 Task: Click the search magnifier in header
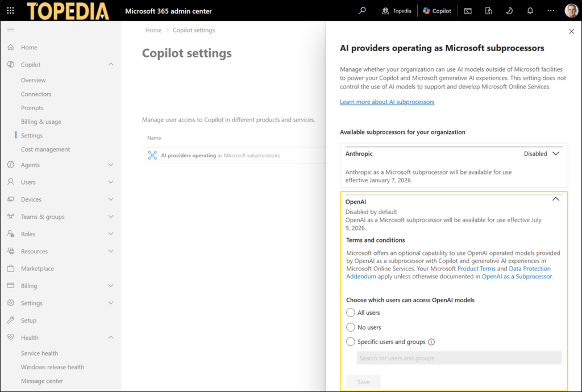coord(362,11)
